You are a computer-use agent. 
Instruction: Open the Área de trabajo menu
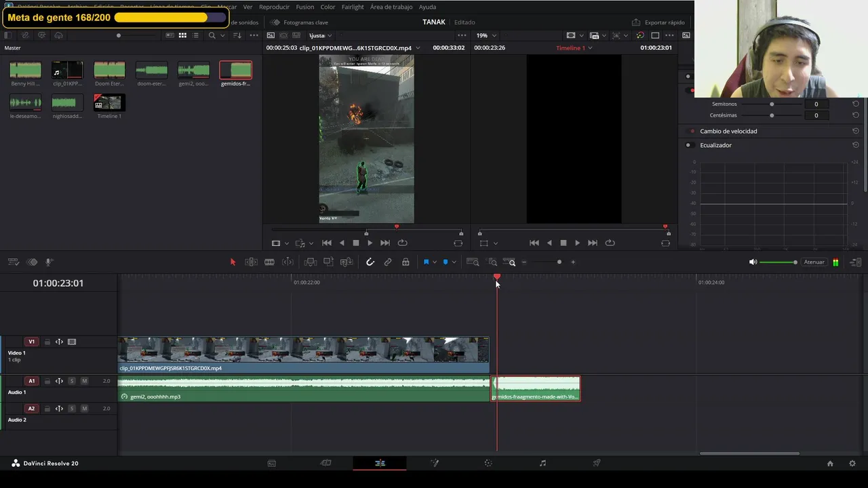click(391, 7)
